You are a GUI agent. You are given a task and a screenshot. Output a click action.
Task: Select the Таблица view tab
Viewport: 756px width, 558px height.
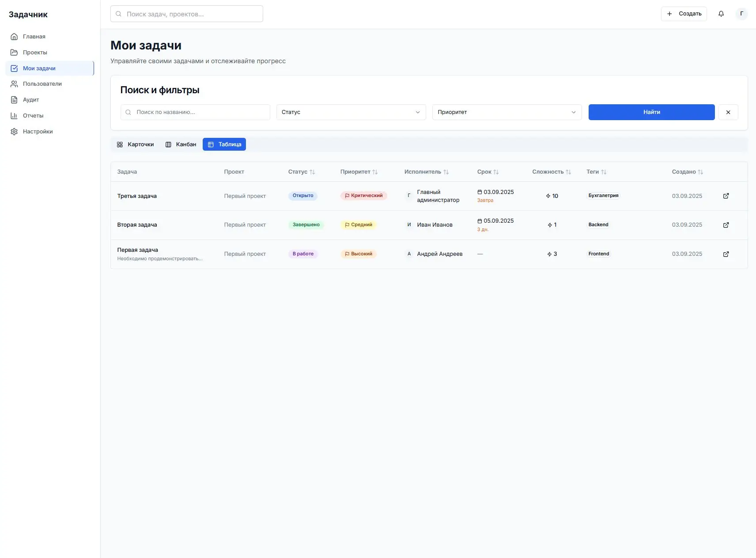click(x=224, y=144)
